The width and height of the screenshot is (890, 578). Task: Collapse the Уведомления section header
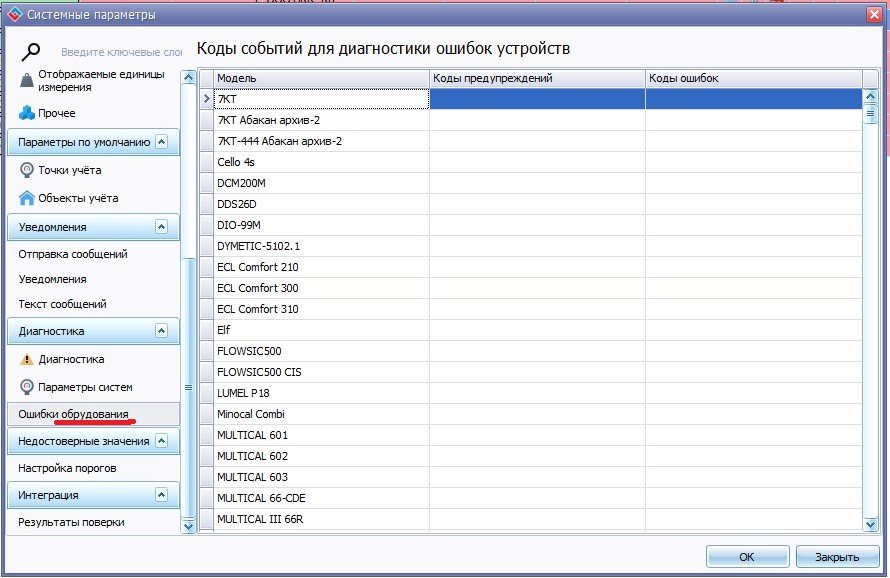click(162, 227)
